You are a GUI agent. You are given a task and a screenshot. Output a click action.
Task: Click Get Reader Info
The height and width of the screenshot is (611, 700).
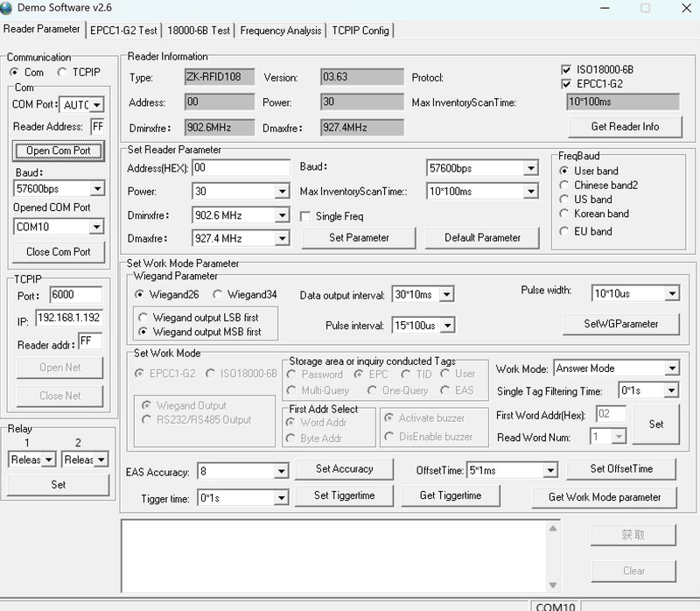coord(625,127)
